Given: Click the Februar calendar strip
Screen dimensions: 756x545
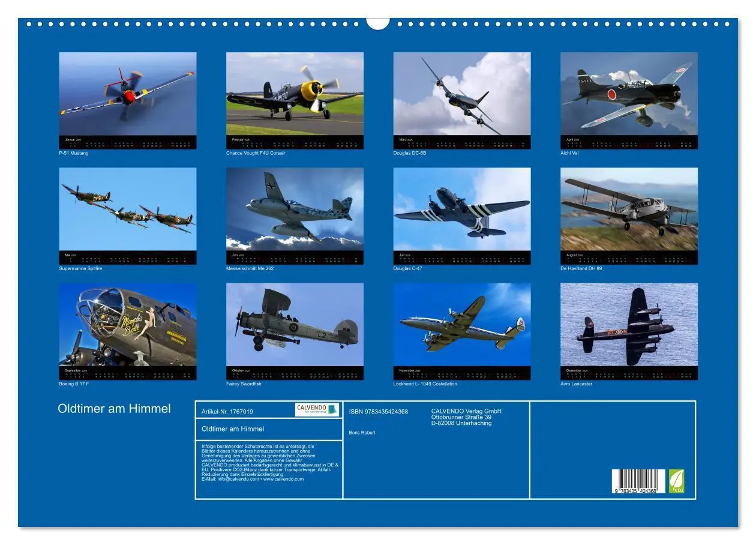Looking at the screenshot, I should [x=295, y=142].
